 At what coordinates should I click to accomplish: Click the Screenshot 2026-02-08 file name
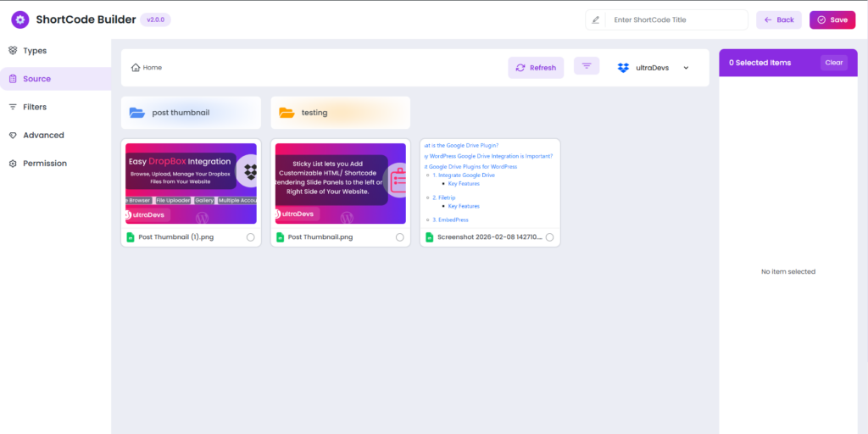pyautogui.click(x=490, y=237)
